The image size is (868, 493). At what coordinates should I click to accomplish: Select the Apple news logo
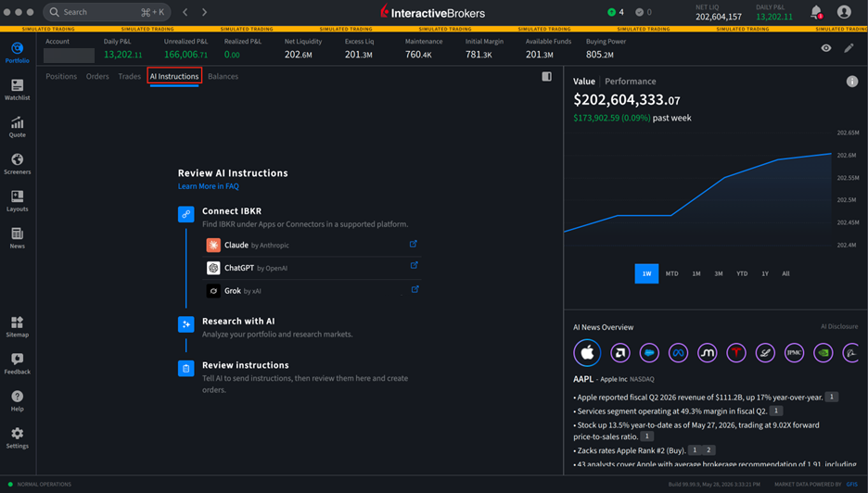click(x=587, y=352)
